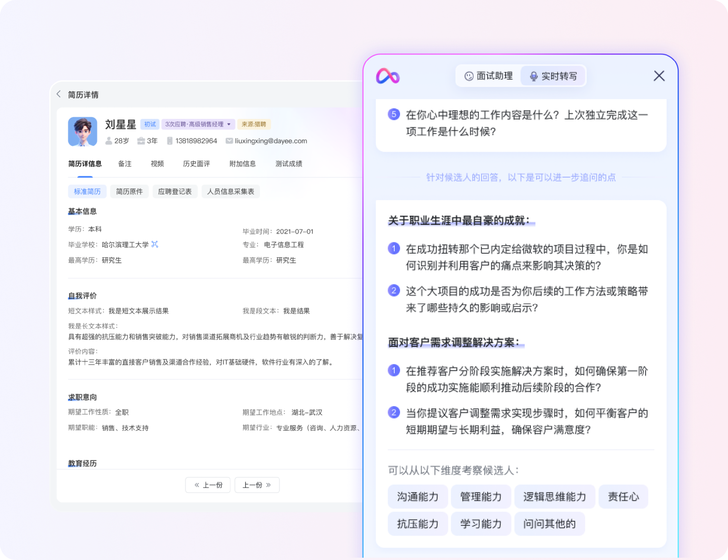This screenshot has height=560, width=728.
Task: Select the 应聘登记表 view
Action: [x=175, y=191]
